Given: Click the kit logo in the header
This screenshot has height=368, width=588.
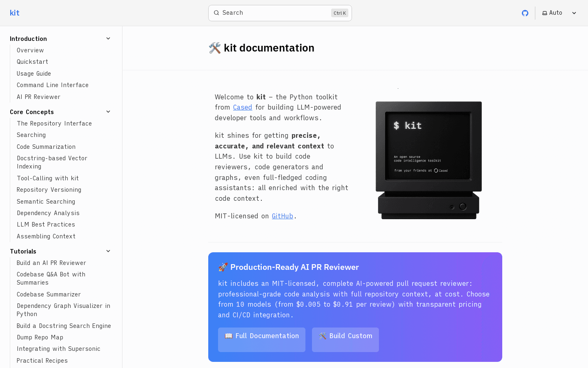Looking at the screenshot, I should coord(15,13).
